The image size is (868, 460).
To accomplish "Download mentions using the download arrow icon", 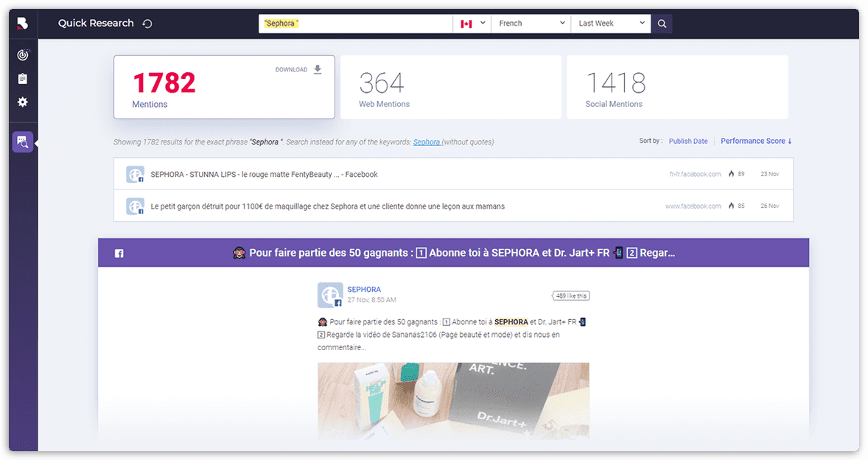I will (317, 69).
